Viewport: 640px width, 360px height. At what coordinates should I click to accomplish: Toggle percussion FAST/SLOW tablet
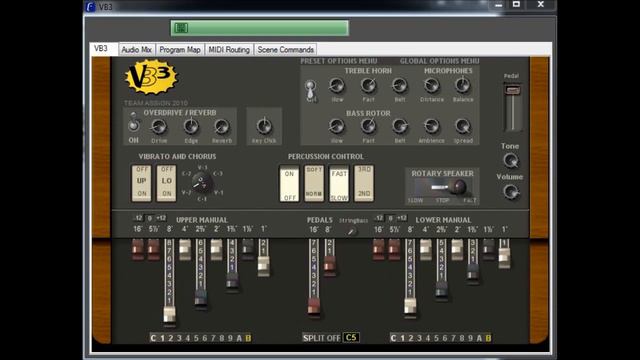(x=339, y=184)
